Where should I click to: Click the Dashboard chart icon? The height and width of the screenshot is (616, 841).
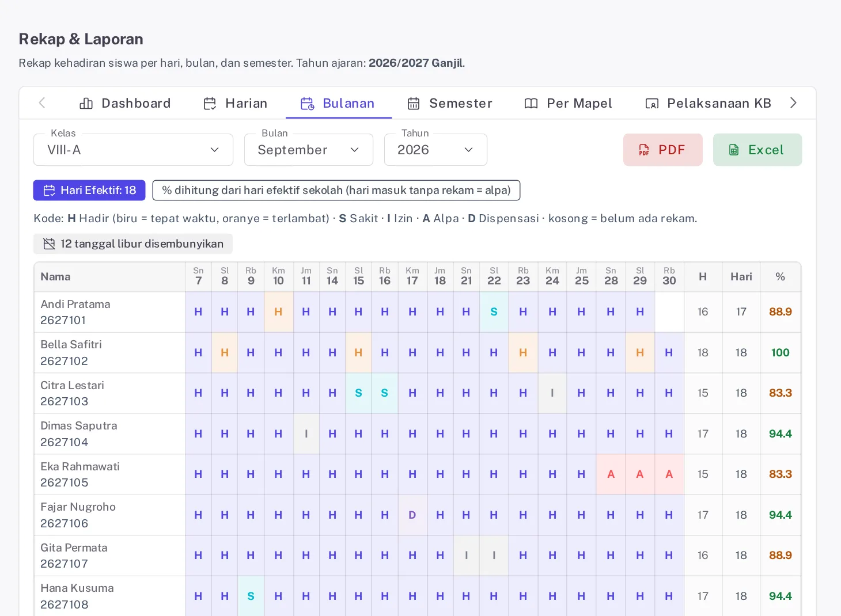(86, 104)
